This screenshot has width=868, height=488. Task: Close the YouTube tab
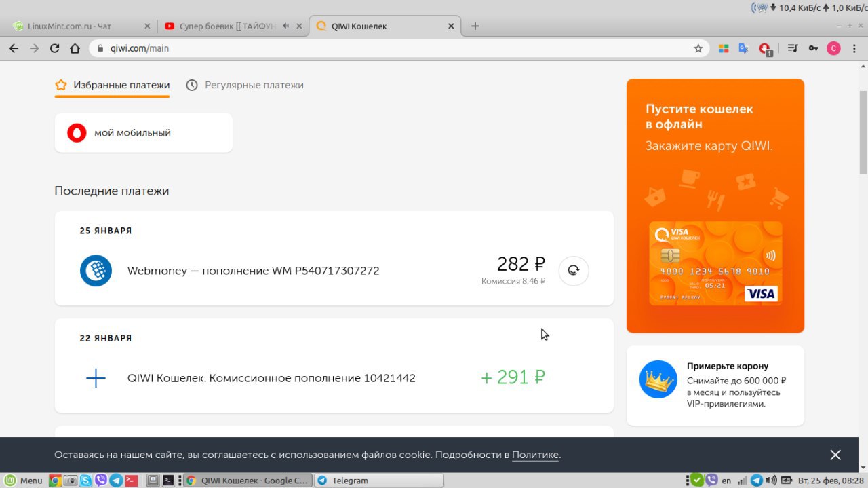point(299,26)
